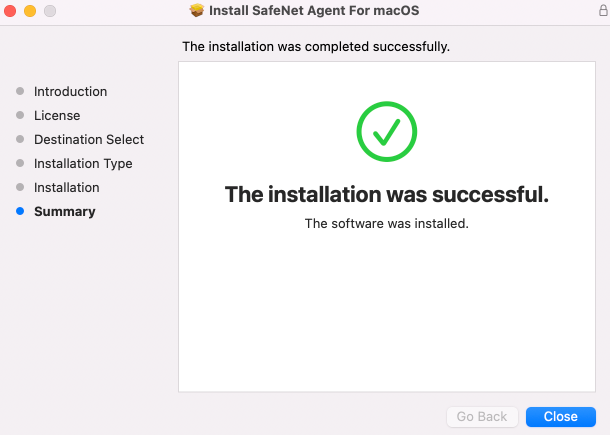Click the gray bullet beside Introduction
The height and width of the screenshot is (435, 610).
coord(20,91)
